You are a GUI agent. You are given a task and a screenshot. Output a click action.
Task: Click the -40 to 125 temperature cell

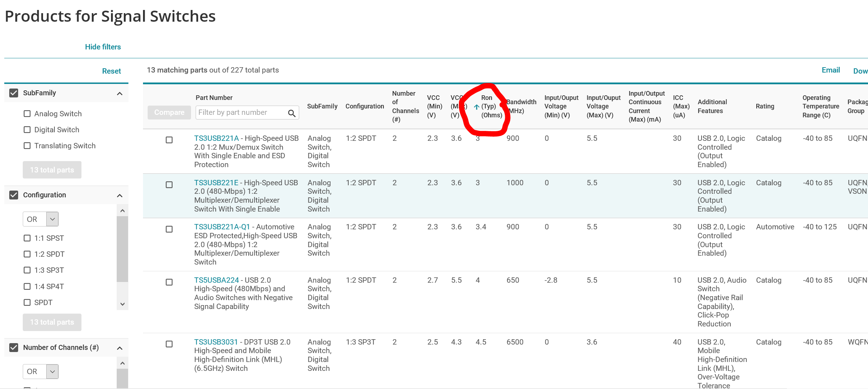[x=820, y=227]
